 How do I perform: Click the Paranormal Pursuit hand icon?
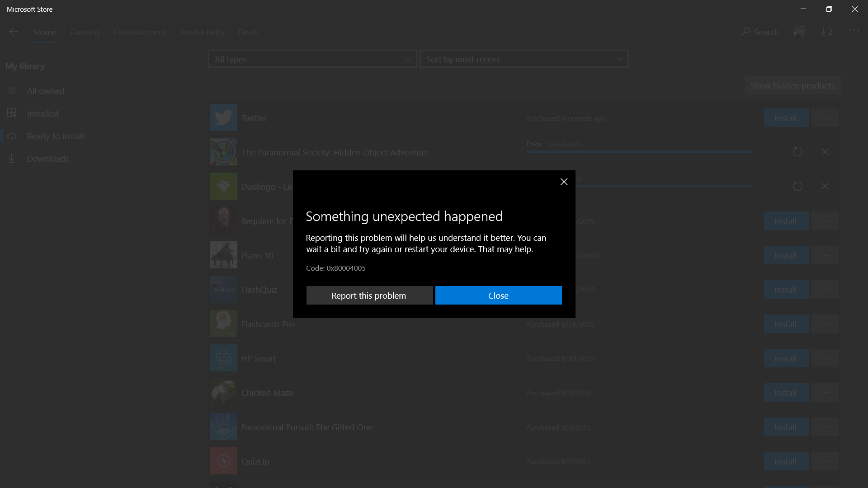click(x=224, y=427)
